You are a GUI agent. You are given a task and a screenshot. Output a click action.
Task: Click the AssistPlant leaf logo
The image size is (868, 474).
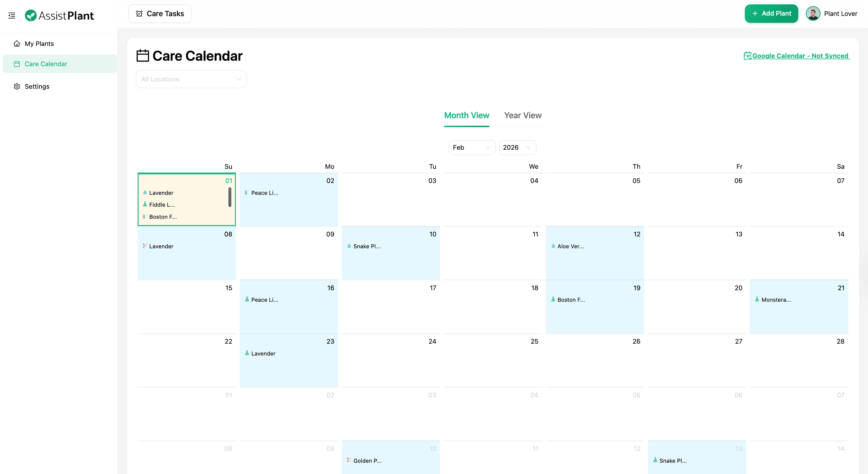(x=31, y=15)
